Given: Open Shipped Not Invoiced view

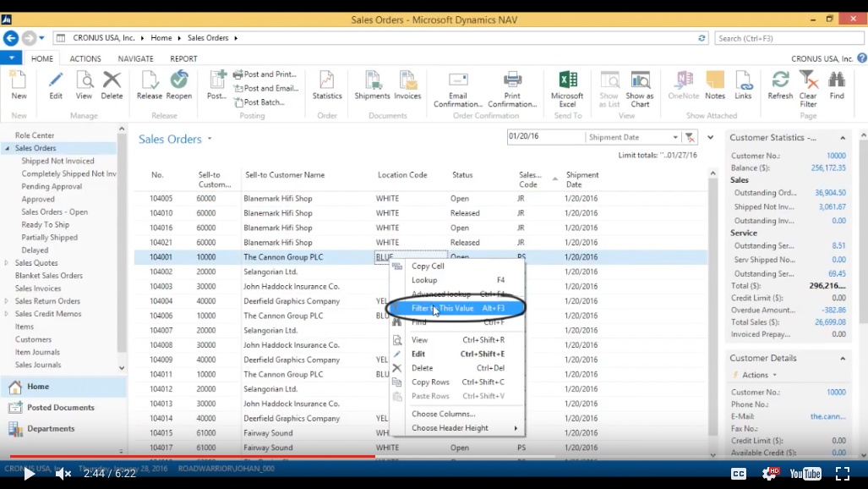Looking at the screenshot, I should (x=57, y=161).
